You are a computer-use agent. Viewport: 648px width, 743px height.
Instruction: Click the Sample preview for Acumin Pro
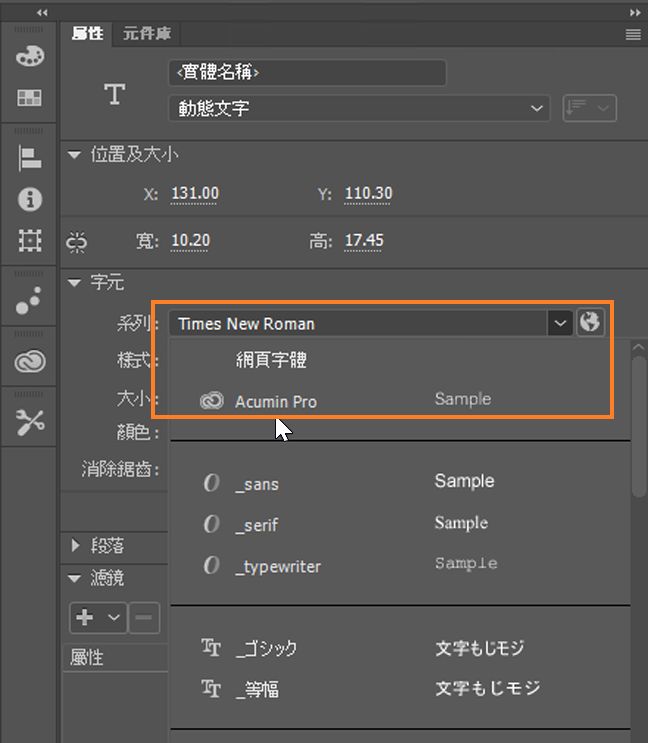(463, 399)
